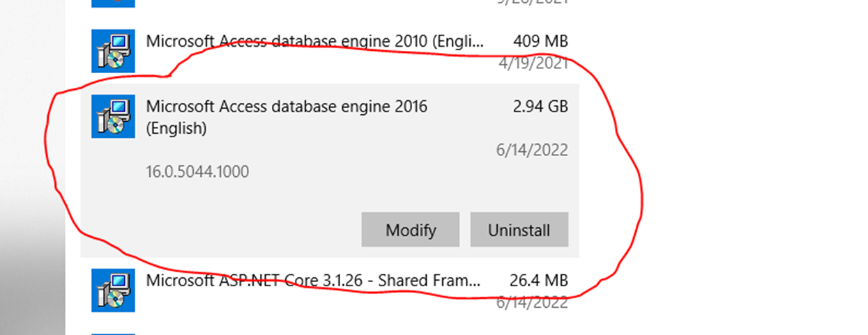
Task: Click the version number 16.0.5044.1000
Action: pos(197,171)
